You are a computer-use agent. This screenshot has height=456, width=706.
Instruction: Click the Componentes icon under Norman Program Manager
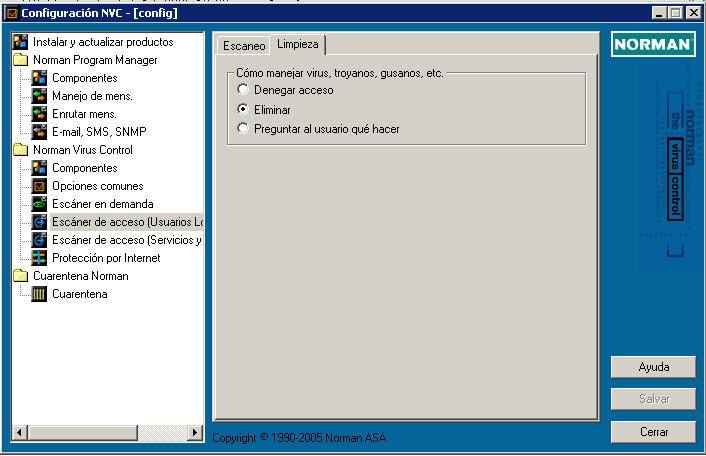pos(39,78)
